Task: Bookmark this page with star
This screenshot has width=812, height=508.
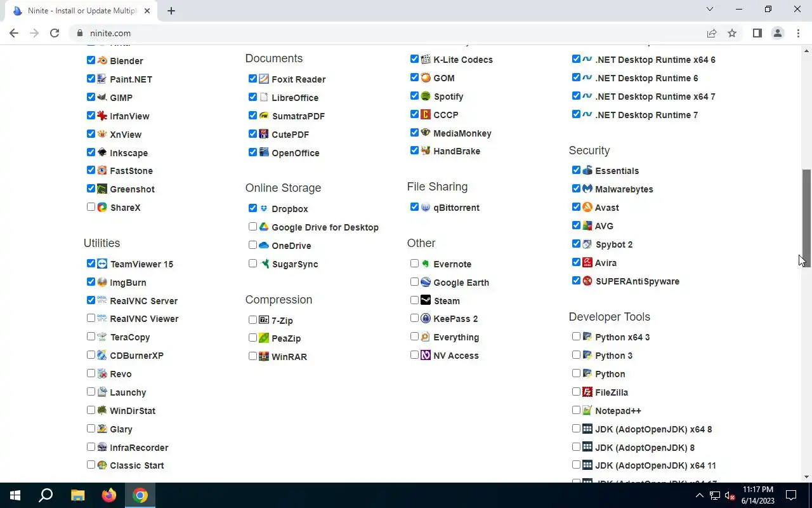Action: pyautogui.click(x=732, y=33)
